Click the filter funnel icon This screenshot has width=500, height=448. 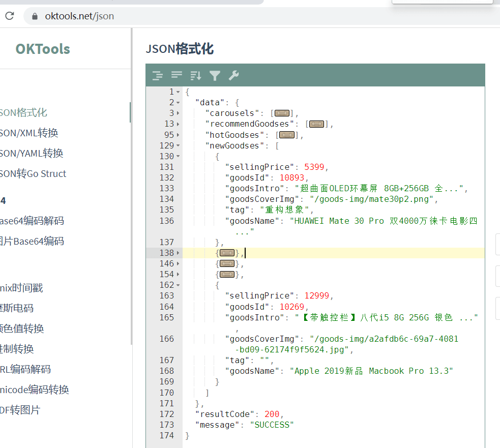coord(215,76)
